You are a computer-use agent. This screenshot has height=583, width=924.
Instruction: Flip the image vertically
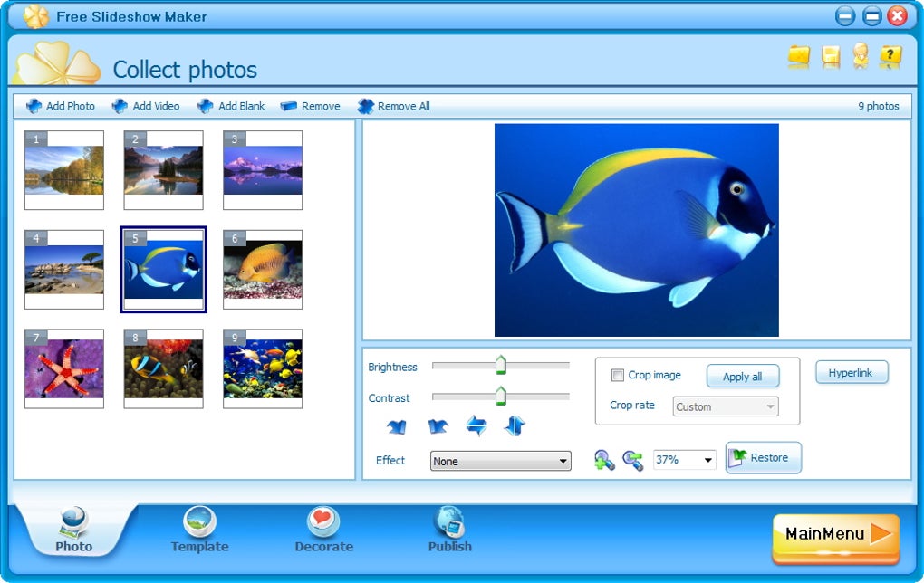pos(515,425)
